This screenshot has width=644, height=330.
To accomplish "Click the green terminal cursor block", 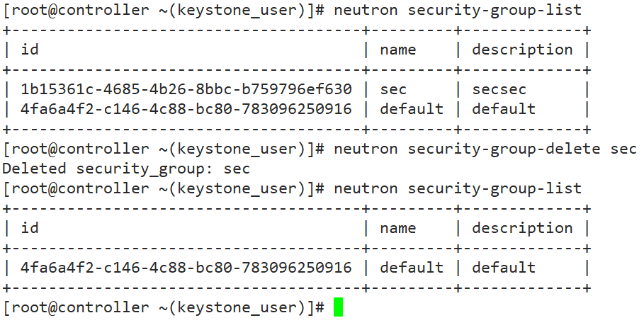I will (x=338, y=307).
